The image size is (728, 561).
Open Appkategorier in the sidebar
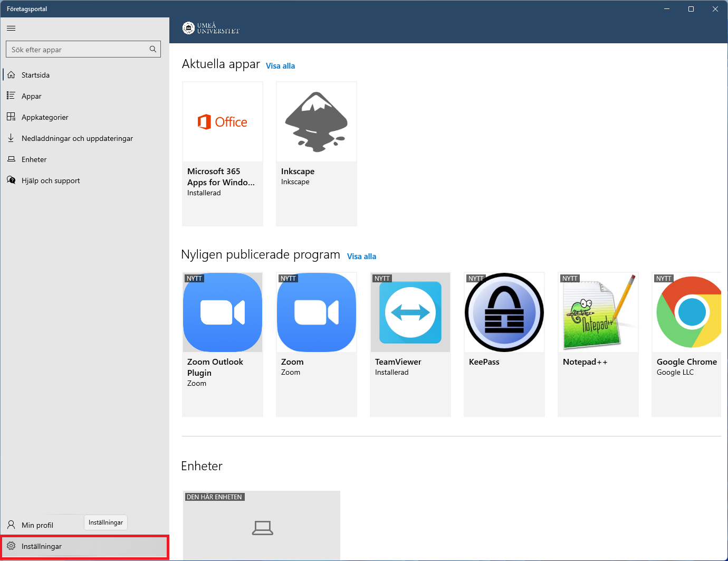point(45,117)
